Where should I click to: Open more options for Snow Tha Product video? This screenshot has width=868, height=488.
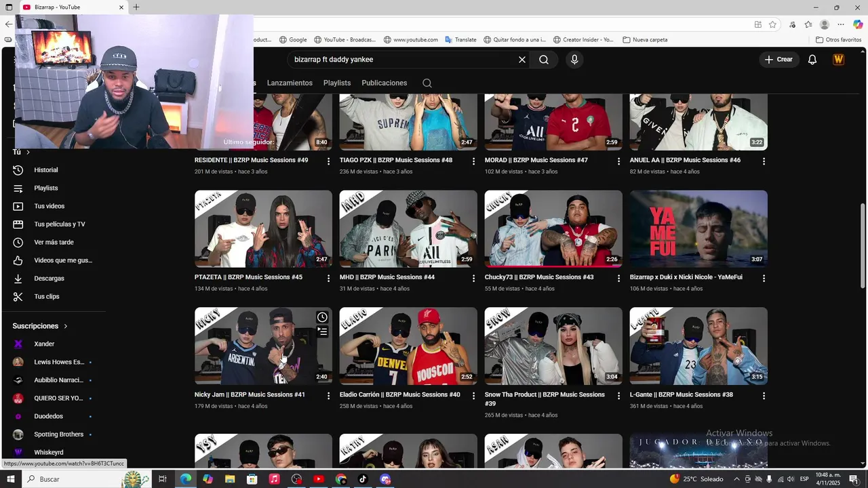[x=618, y=396]
